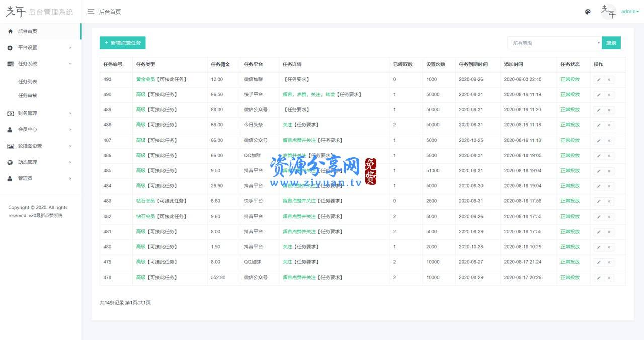644x340 pixels.
Task: Click the 管理员 user icon at sidebar bottom
Action: pyautogui.click(x=10, y=178)
